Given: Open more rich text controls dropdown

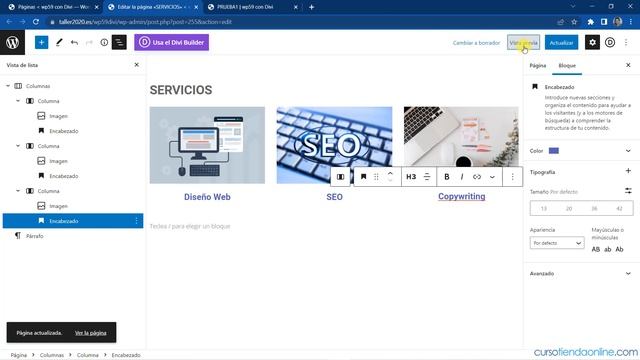Looking at the screenshot, I should 492,177.
